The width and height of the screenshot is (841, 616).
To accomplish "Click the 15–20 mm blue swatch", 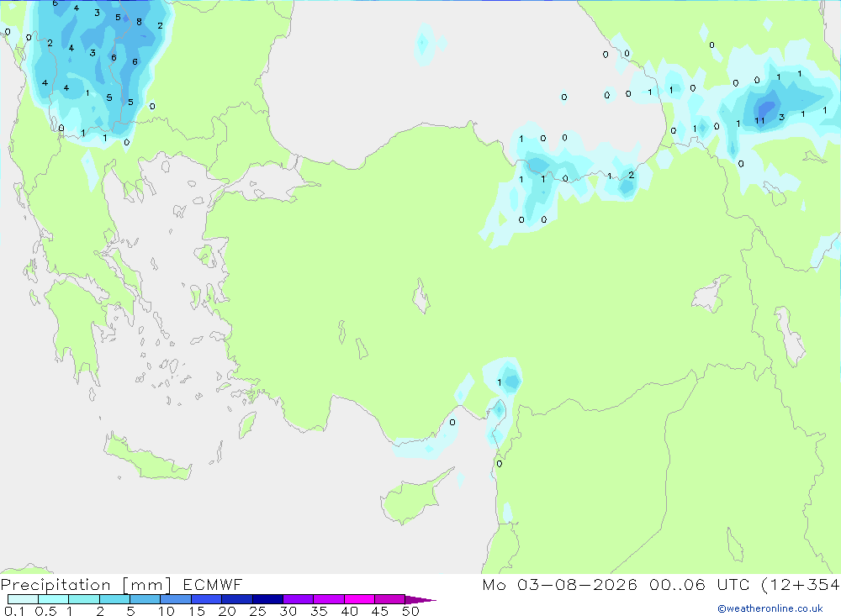I will 206,599.
